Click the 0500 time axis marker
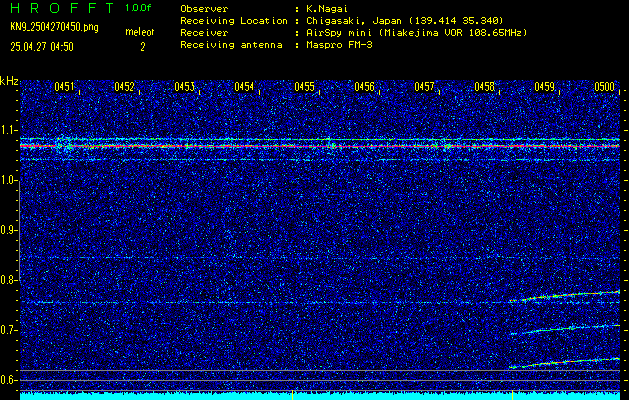The image size is (629, 400). click(605, 87)
